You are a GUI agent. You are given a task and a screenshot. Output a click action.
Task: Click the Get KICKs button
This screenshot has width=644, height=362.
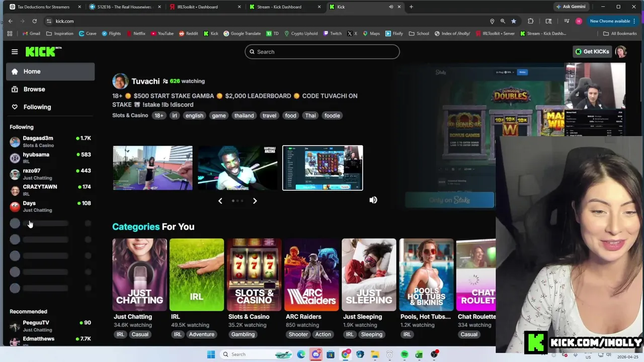(x=593, y=51)
